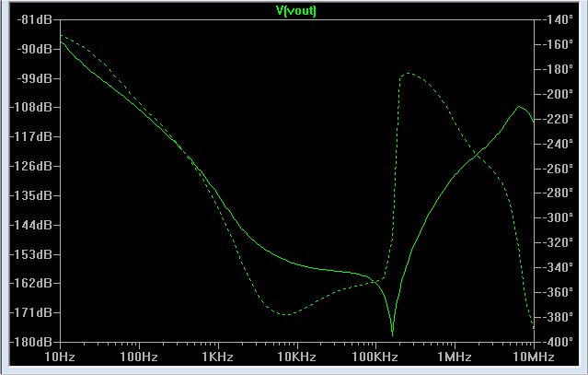Click the 1KHz frequency axis label
Viewport: 588px width, 375px height.
[217, 357]
